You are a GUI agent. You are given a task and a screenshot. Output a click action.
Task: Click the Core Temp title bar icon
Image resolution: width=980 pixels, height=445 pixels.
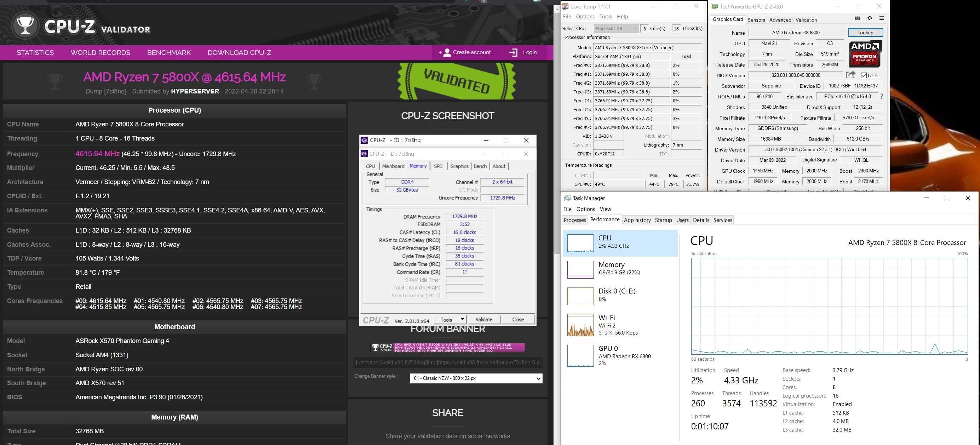565,6
